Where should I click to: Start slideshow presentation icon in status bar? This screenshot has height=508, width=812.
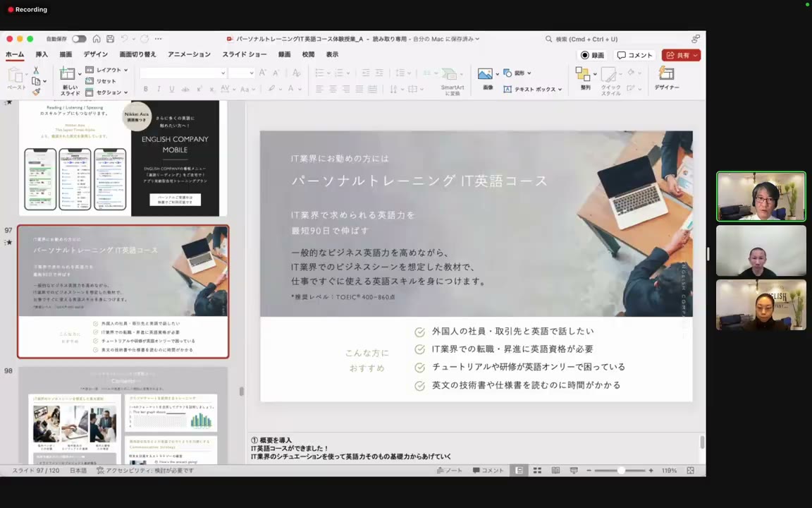[x=574, y=471]
